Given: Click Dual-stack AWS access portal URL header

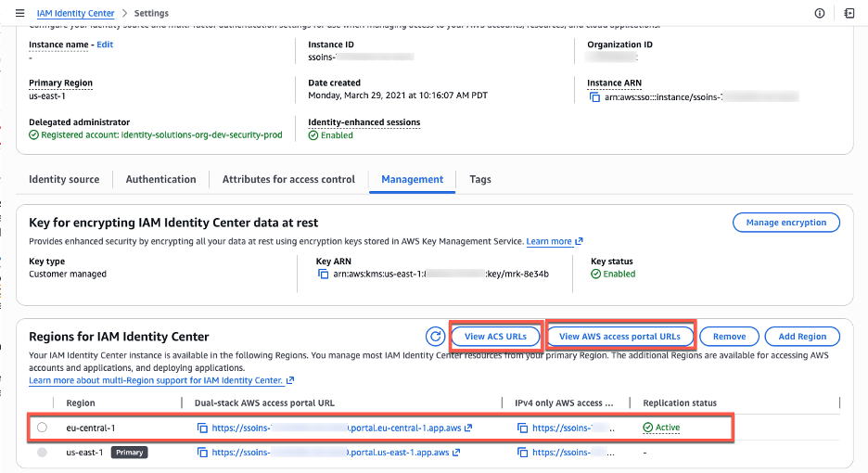Looking at the screenshot, I should point(264,403).
